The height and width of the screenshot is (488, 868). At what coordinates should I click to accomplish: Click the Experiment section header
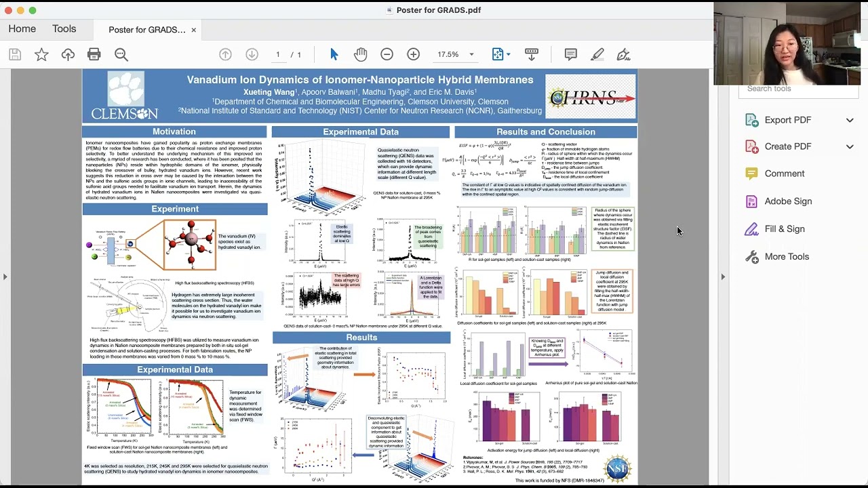coord(175,209)
